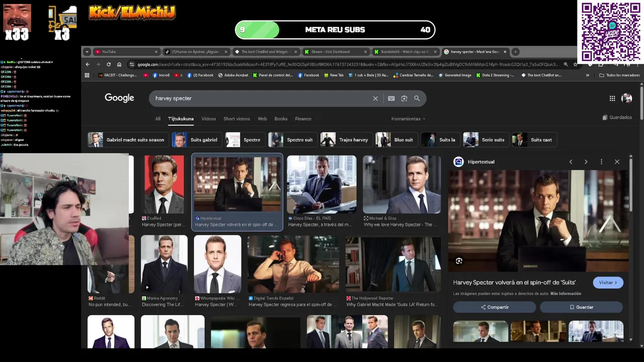Select the Finance search tab
This screenshot has height=362, width=644.
[x=303, y=119]
